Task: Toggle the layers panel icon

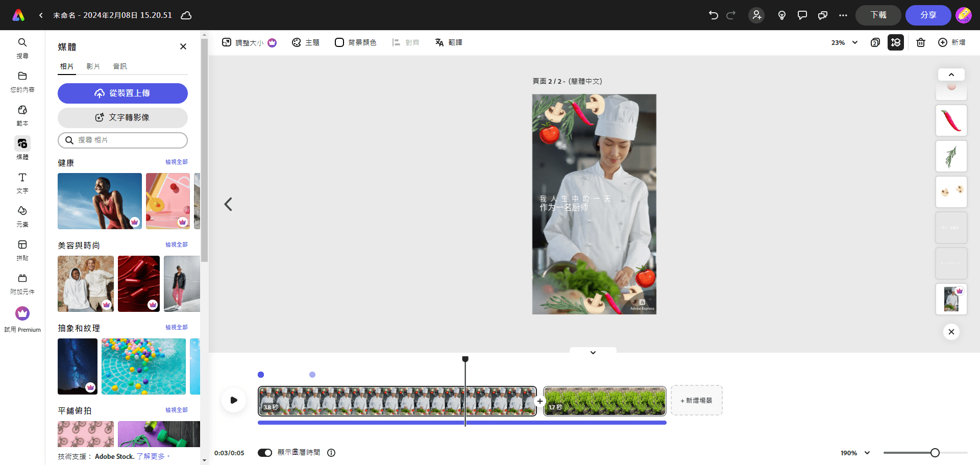Action: (896, 42)
